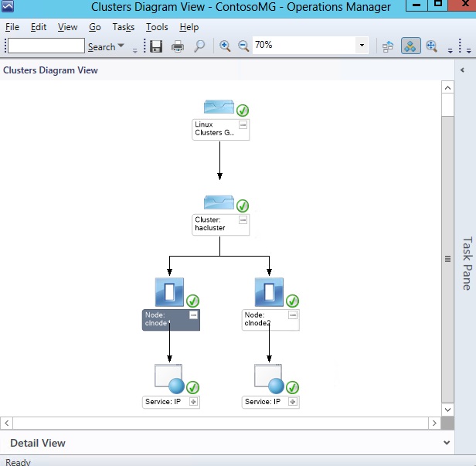This screenshot has width=476, height=466.
Task: Open the zoom percentage dropdown
Action: [x=362, y=46]
